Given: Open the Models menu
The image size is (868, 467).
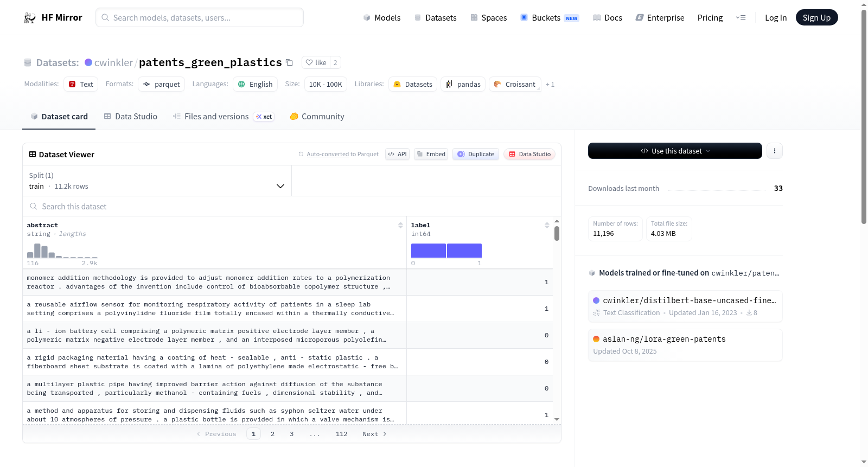Looking at the screenshot, I should [382, 18].
